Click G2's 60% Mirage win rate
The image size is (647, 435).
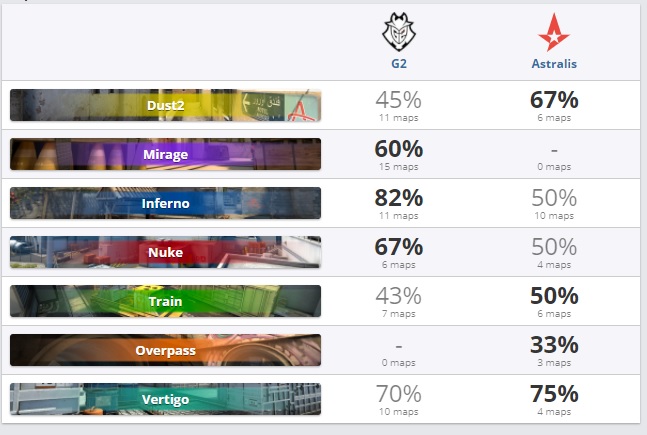(398, 149)
